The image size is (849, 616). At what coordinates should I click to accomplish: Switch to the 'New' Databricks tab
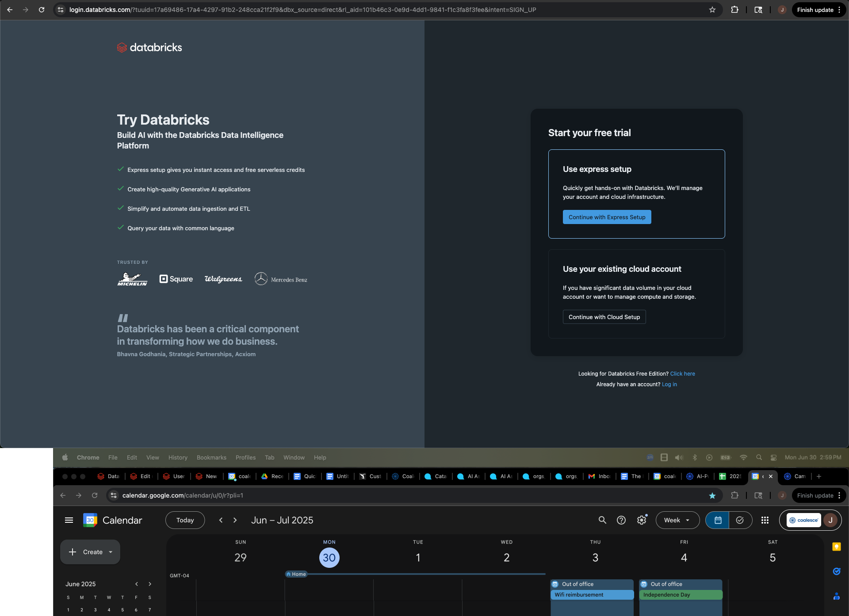point(207,476)
